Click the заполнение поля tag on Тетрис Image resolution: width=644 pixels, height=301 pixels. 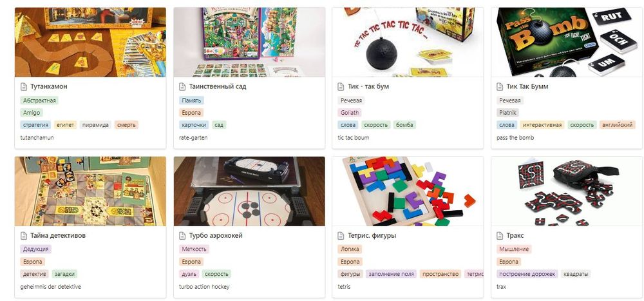coord(392,274)
